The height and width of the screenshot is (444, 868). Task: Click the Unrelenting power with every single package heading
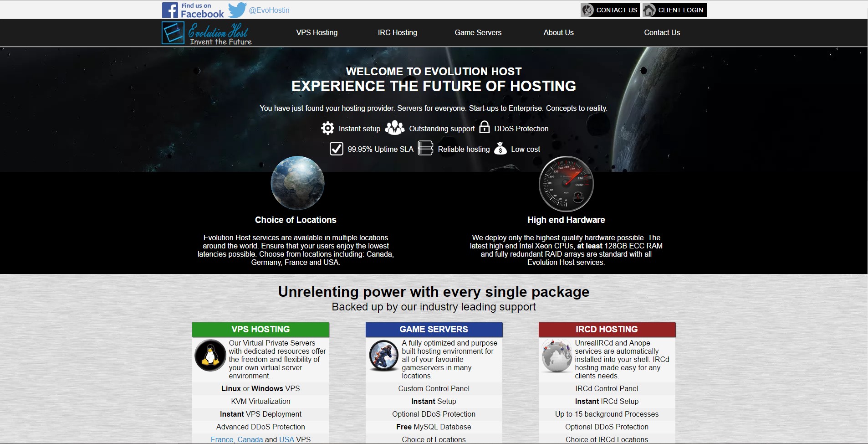(x=434, y=292)
